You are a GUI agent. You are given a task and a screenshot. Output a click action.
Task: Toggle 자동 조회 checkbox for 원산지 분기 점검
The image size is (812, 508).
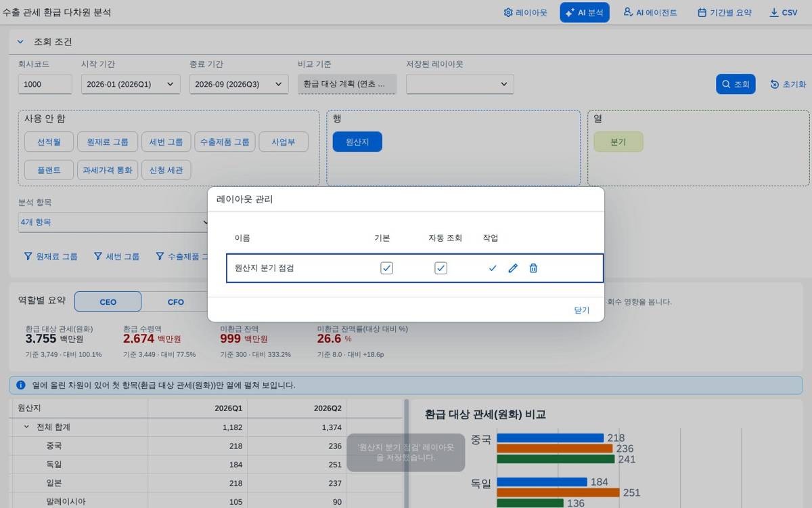click(441, 268)
